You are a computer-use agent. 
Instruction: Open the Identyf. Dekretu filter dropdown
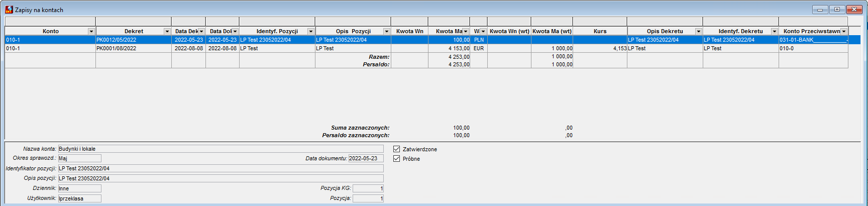(775, 31)
